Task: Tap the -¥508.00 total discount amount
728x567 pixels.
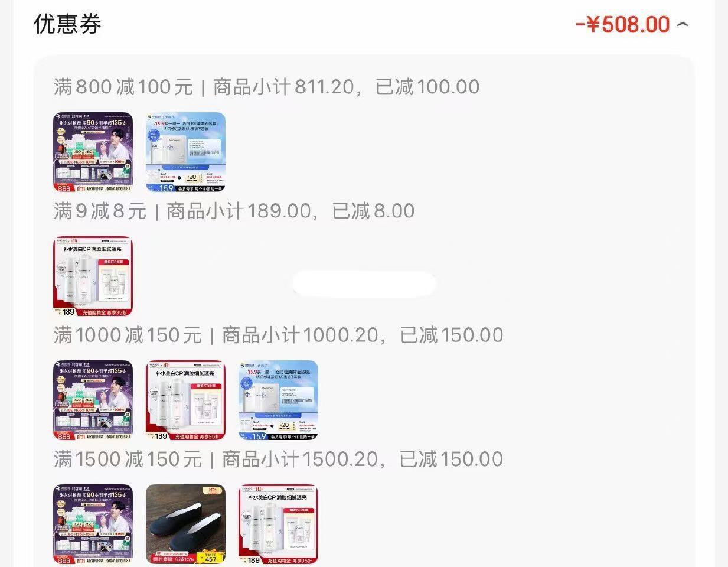Action: pos(622,25)
